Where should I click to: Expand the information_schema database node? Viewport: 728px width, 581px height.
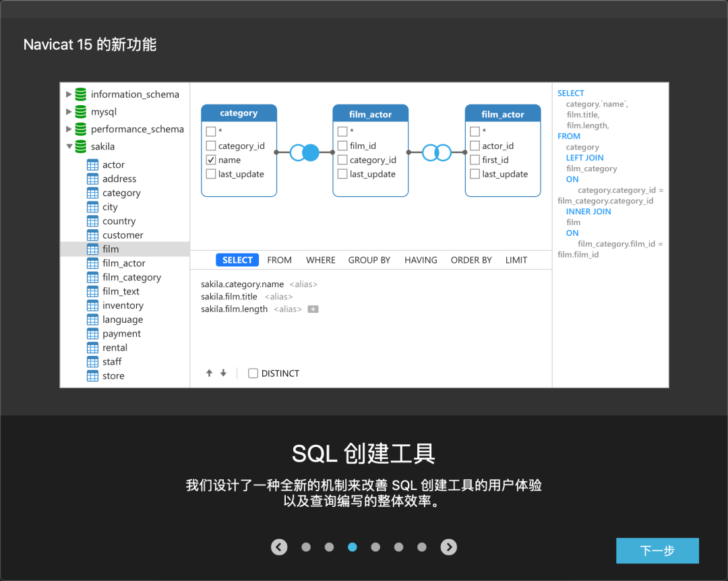tap(69, 94)
